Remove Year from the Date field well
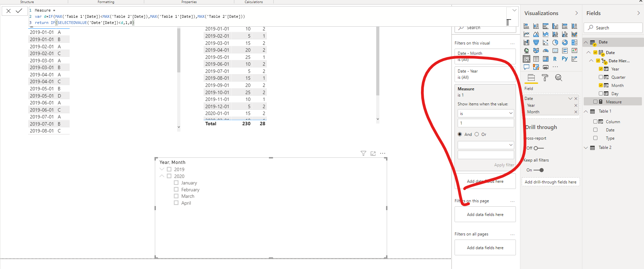 click(576, 105)
